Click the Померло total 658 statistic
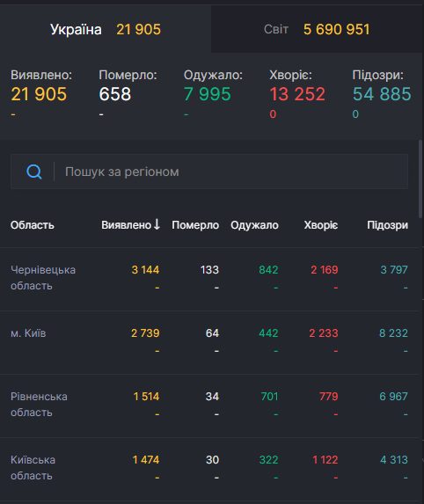Image resolution: width=424 pixels, height=504 pixels. click(114, 94)
